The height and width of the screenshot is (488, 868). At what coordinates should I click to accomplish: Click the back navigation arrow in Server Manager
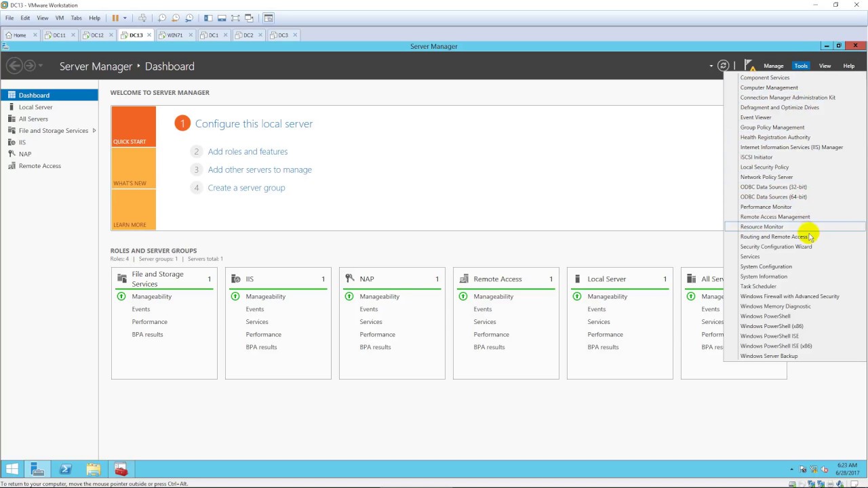pyautogui.click(x=14, y=66)
